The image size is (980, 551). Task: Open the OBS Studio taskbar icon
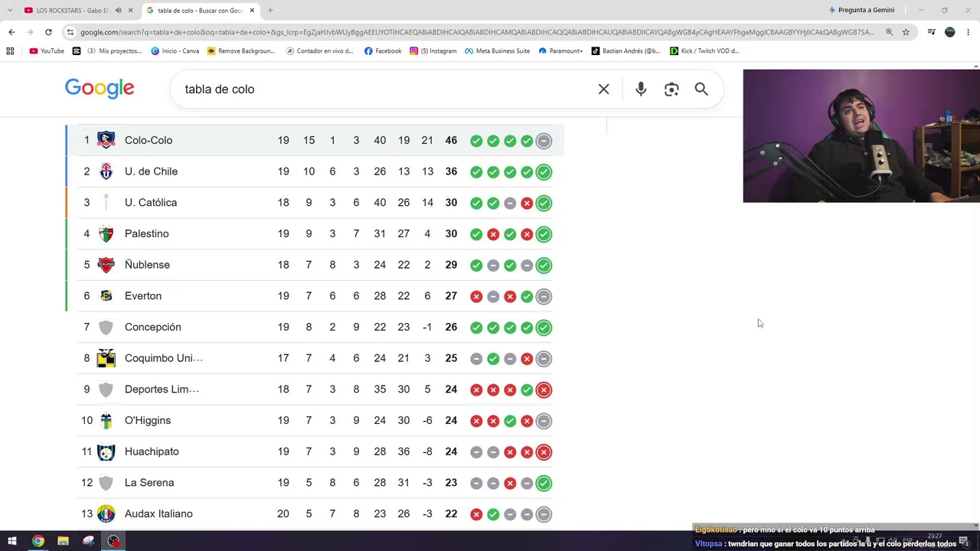coord(113,541)
